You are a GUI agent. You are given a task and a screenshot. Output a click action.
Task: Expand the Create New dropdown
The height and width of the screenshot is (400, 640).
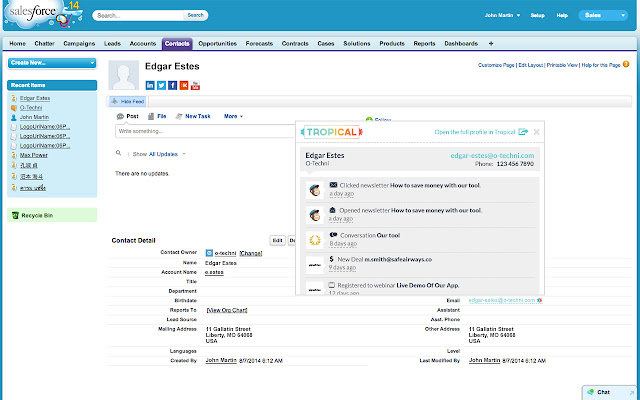coord(52,63)
